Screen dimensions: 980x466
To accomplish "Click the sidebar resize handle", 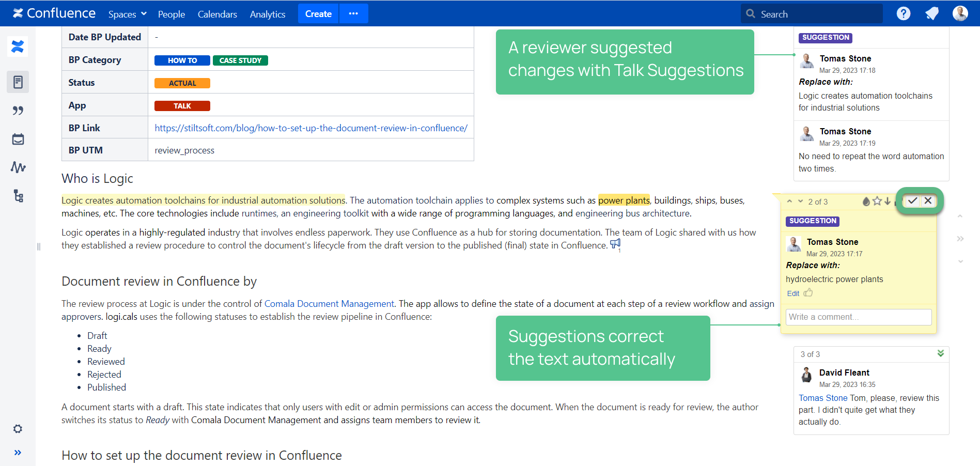I will (39, 246).
